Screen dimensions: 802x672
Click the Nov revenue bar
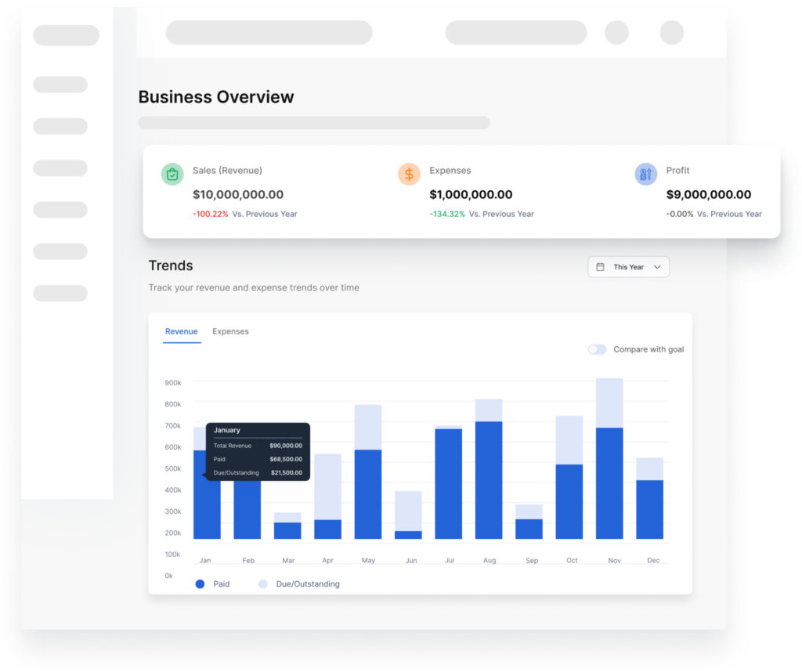pos(609,458)
